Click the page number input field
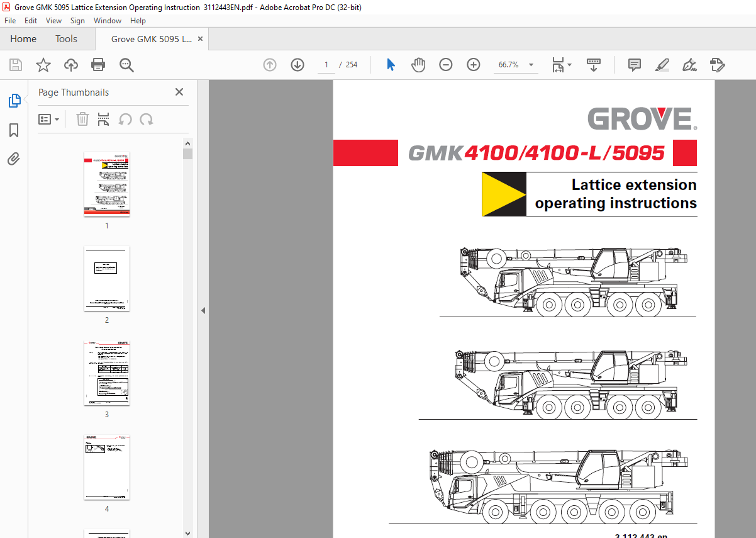 pyautogui.click(x=326, y=65)
